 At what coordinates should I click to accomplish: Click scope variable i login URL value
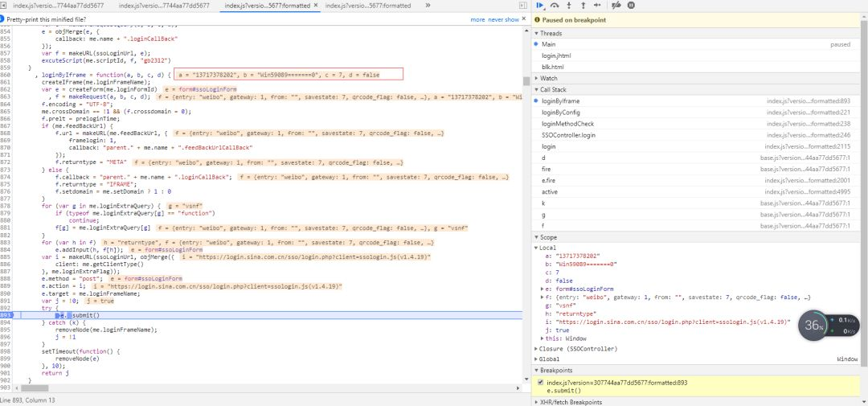point(674,322)
